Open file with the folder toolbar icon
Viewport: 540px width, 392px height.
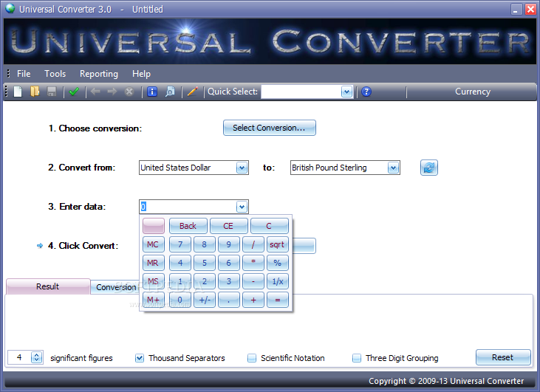pyautogui.click(x=35, y=92)
